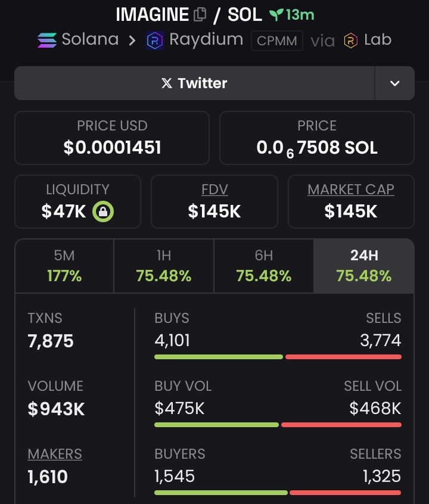Screen dimensions: 429x504
Task: Click the Raydium DEX logo
Action: [x=155, y=41]
